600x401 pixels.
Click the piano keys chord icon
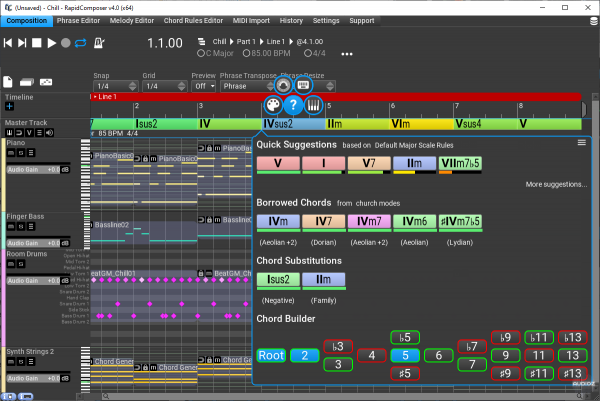tap(314, 106)
